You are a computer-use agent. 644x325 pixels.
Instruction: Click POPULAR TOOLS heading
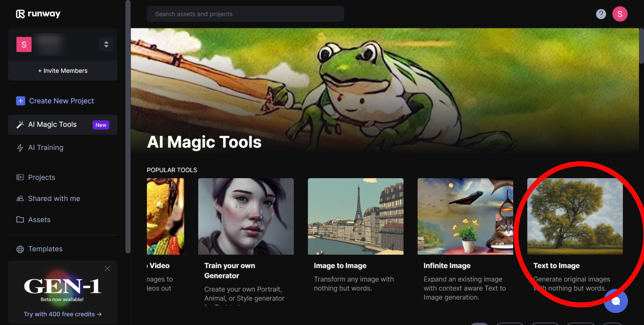coord(172,170)
